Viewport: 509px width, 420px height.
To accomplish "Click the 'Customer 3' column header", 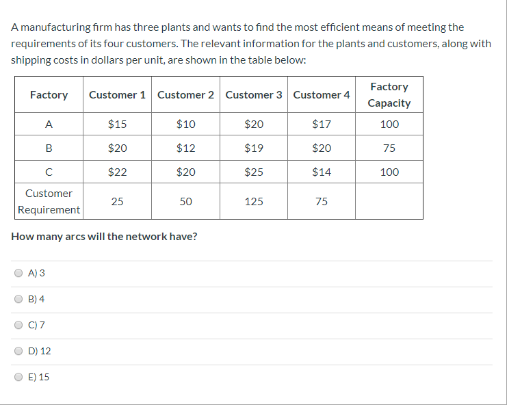I will pyautogui.click(x=254, y=95).
